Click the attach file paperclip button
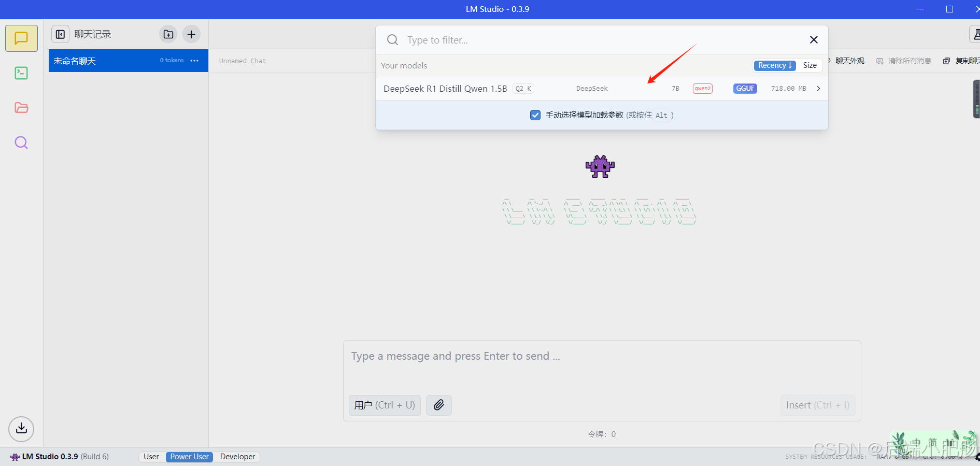Image resolution: width=980 pixels, height=466 pixels. pos(438,405)
